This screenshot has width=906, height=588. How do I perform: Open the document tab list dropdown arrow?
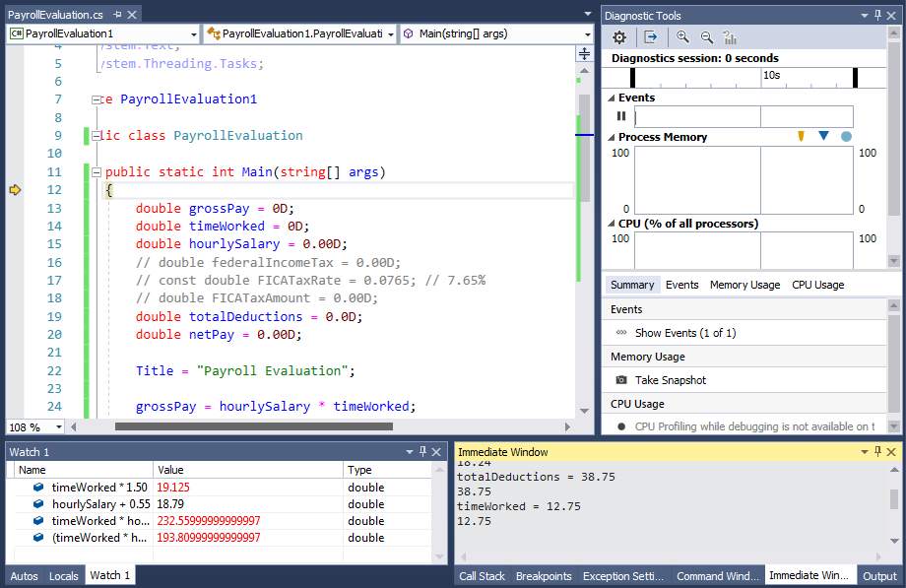tap(588, 14)
